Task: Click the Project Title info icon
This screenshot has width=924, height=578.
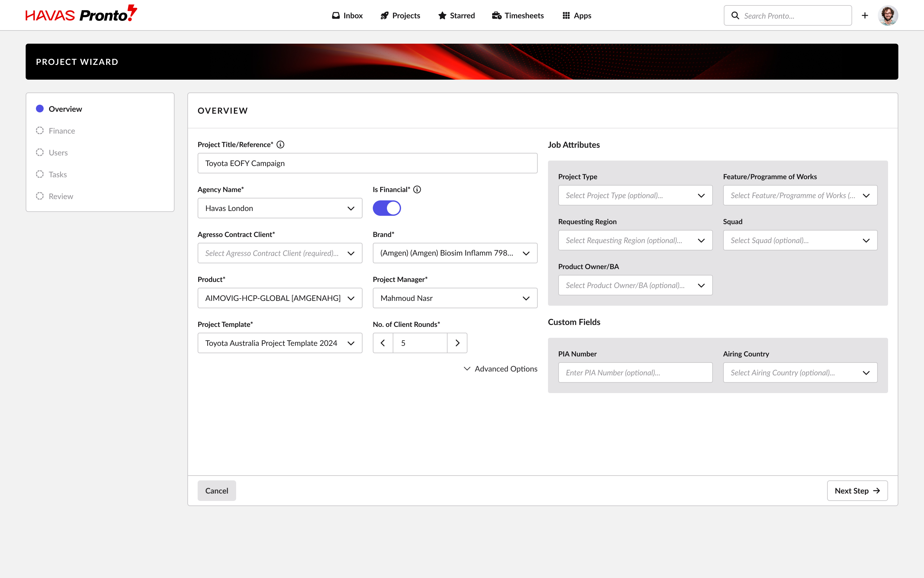Action: tap(280, 144)
